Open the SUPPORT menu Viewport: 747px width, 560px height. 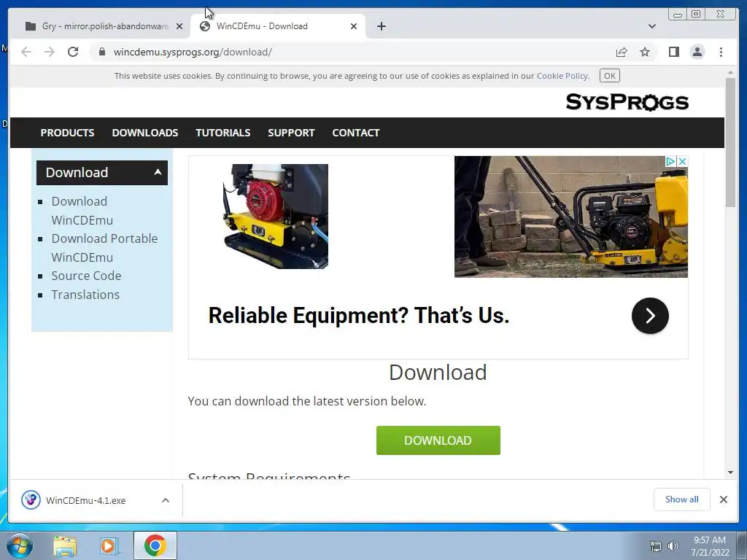[x=291, y=133]
